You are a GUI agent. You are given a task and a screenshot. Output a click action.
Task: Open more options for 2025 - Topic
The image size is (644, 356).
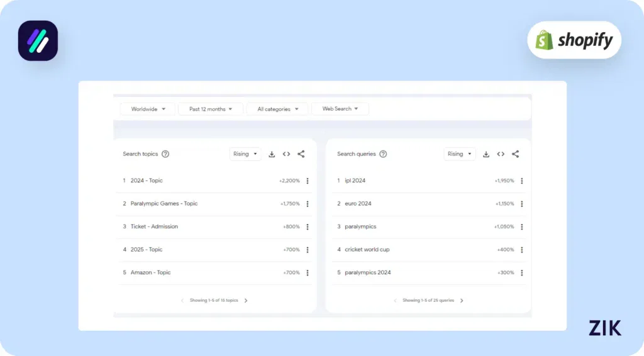pos(307,250)
